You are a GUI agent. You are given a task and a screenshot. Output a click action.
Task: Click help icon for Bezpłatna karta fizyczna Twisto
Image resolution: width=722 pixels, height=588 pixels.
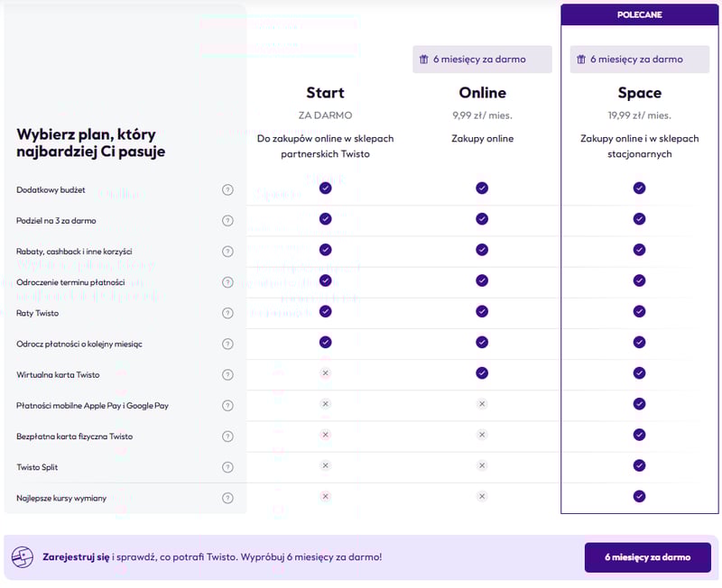227,436
